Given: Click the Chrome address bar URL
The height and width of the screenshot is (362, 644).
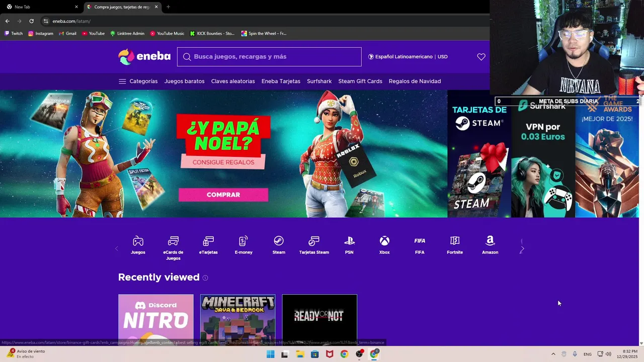Looking at the screenshot, I should tap(71, 21).
